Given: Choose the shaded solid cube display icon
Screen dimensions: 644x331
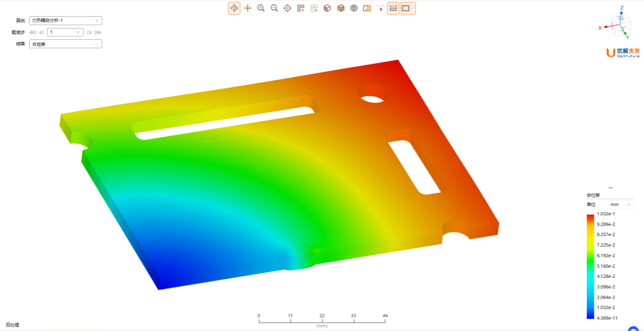Looking at the screenshot, I should click(x=340, y=8).
